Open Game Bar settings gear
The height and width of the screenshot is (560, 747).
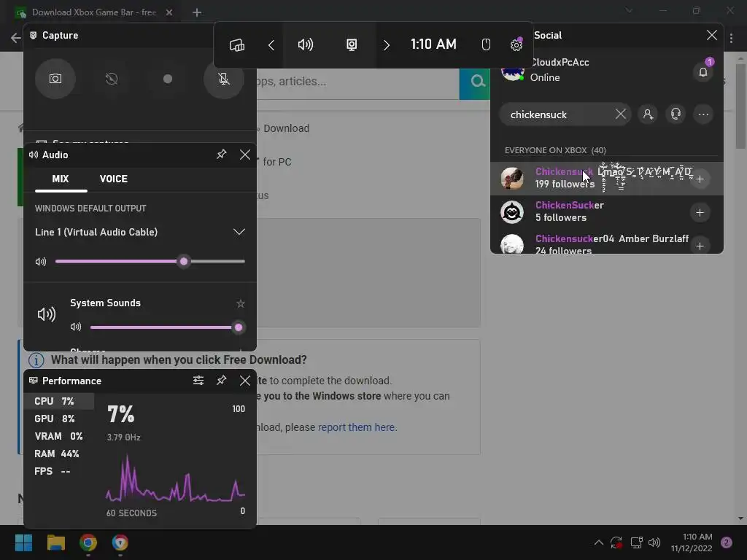click(x=516, y=44)
